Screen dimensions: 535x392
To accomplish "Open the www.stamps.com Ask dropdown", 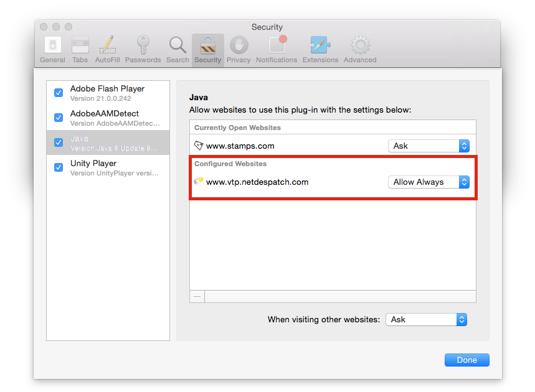I will click(x=428, y=146).
